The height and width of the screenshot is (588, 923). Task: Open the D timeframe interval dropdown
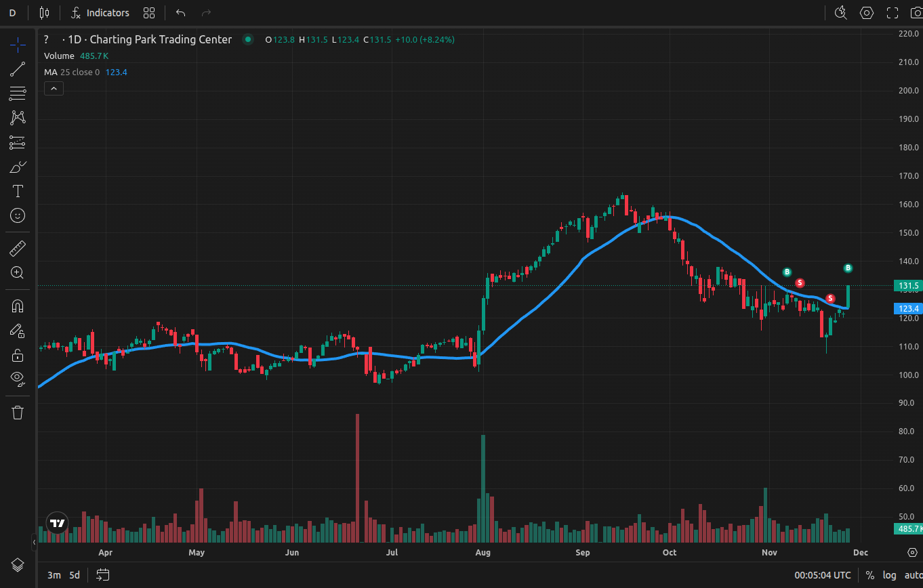(12, 13)
